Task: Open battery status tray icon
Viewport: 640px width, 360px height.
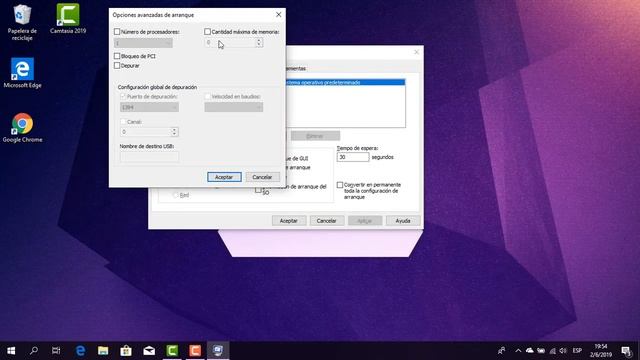Action: tap(541, 351)
